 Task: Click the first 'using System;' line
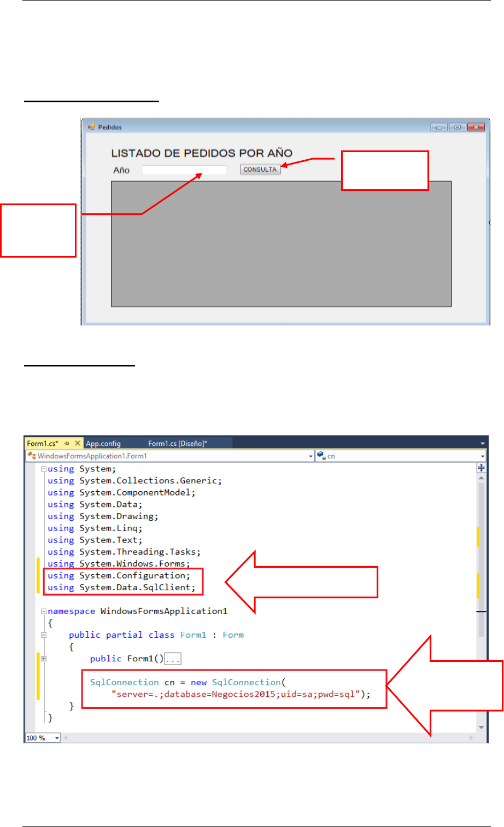click(82, 469)
